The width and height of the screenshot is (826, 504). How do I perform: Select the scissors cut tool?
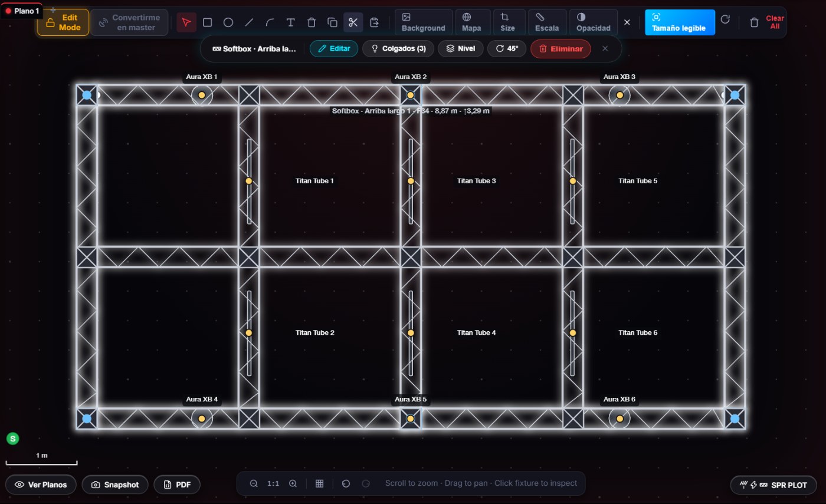[353, 22]
